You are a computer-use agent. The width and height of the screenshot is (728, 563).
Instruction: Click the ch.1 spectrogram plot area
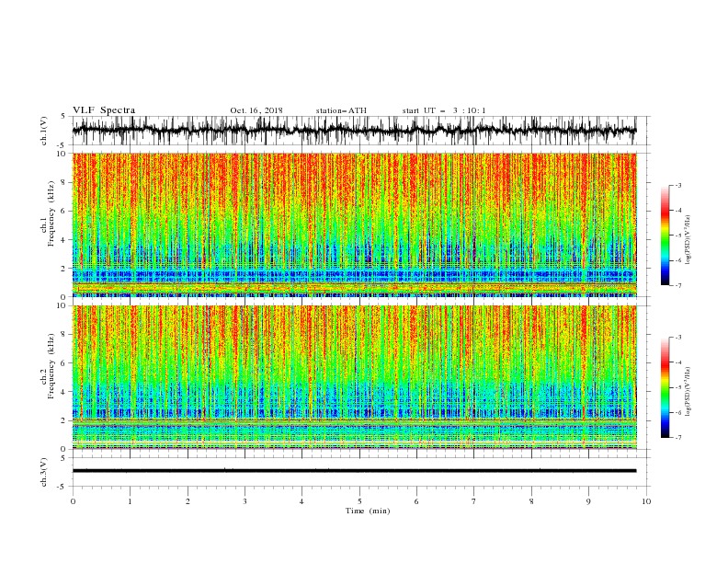pyautogui.click(x=354, y=224)
